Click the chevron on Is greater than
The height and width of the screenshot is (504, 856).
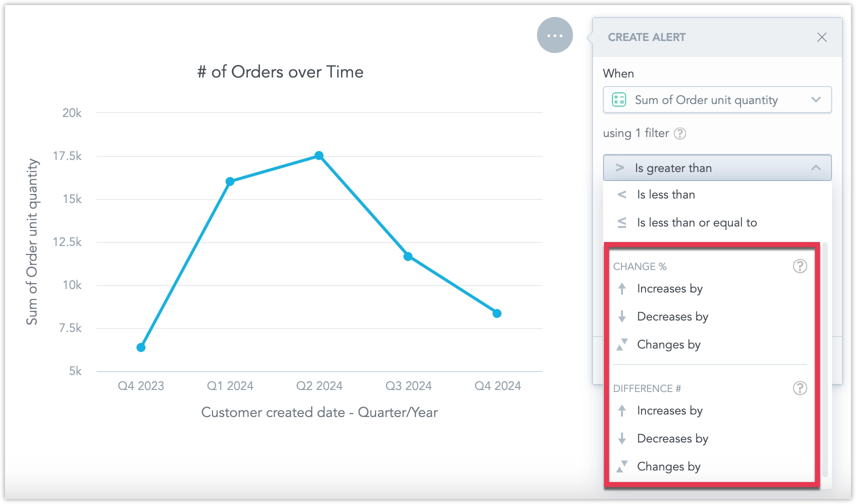pyautogui.click(x=815, y=168)
